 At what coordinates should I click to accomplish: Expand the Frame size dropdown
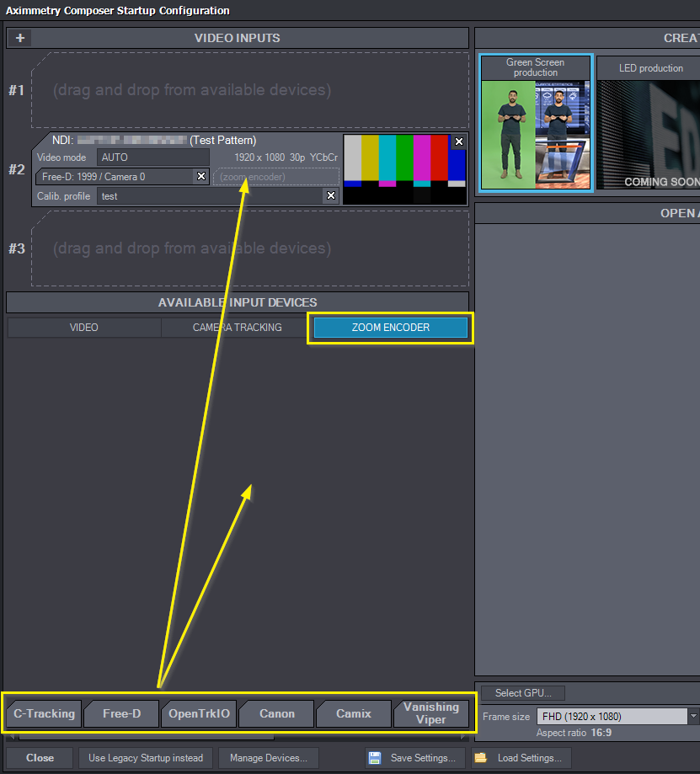point(693,717)
